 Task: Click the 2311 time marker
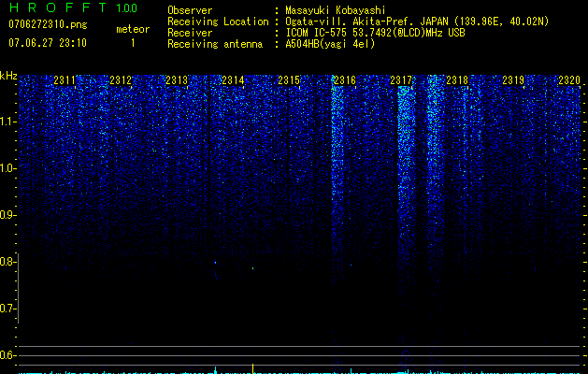(65, 79)
